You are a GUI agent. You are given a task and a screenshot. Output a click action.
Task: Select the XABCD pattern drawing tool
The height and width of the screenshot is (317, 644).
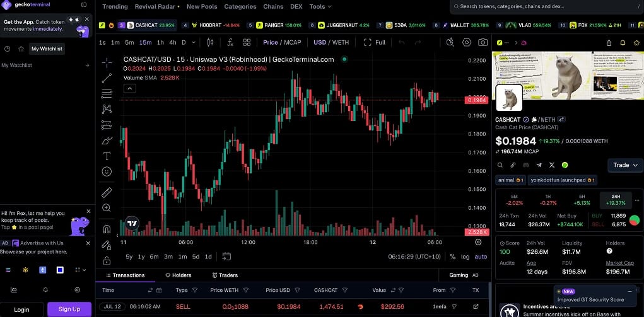(107, 109)
